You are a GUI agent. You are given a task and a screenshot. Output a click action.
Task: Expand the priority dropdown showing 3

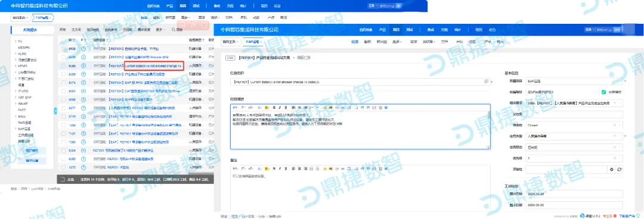(x=574, y=158)
